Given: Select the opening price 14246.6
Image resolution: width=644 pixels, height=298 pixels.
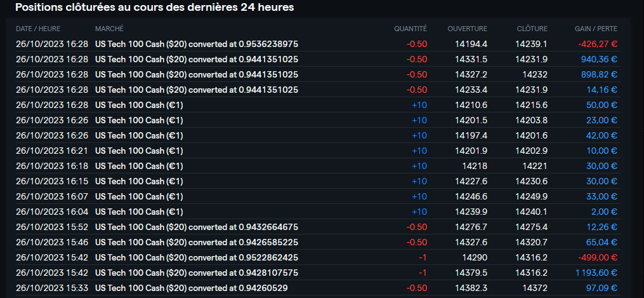Looking at the screenshot, I should pyautogui.click(x=471, y=196).
